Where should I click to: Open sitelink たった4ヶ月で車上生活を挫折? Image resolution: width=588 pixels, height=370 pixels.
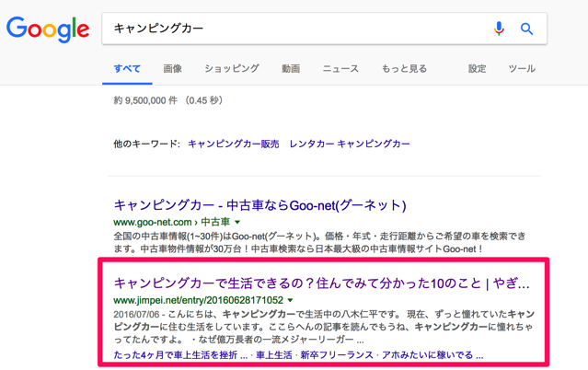180,355
